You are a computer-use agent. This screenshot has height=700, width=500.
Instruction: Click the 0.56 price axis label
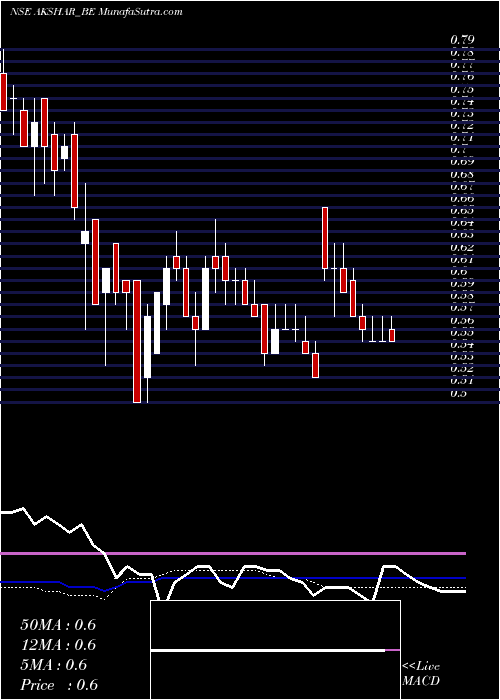tap(462, 321)
